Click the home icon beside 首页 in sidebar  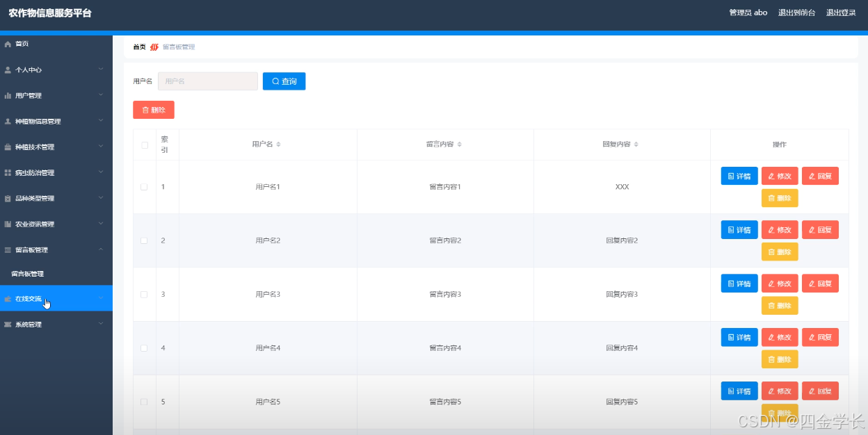pyautogui.click(x=8, y=44)
